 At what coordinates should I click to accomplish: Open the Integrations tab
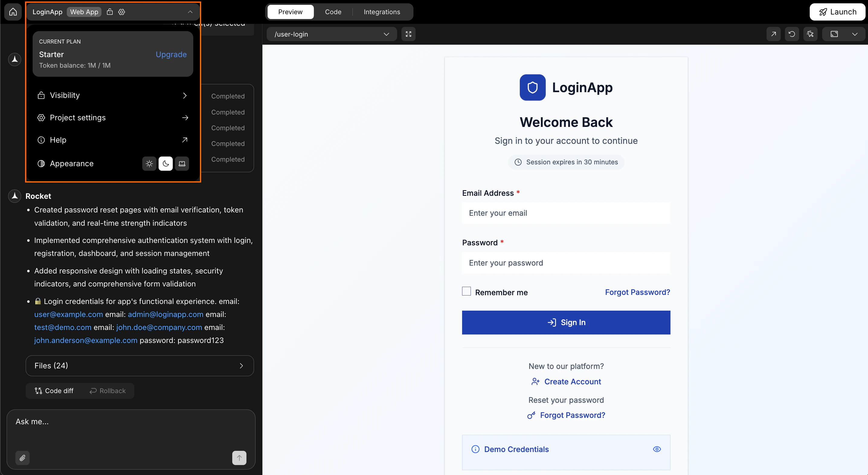point(382,11)
